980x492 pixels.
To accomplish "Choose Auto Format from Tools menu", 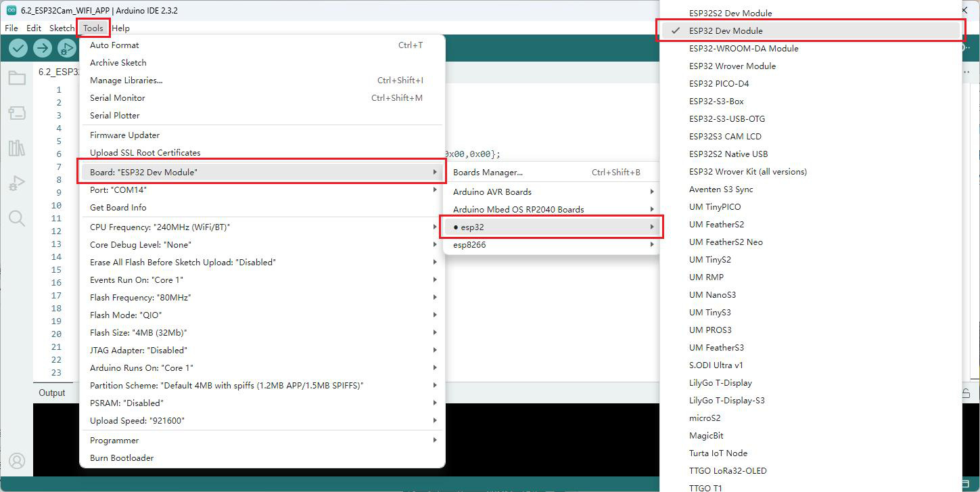I will [x=262, y=45].
